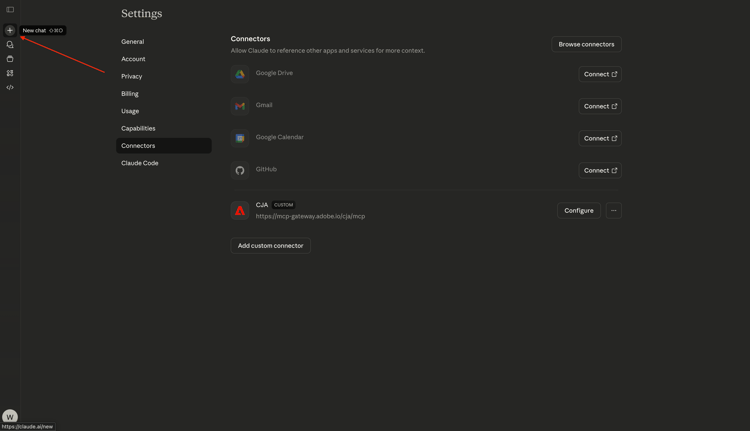Click the Google Drive label
750x431 pixels.
pos(274,73)
